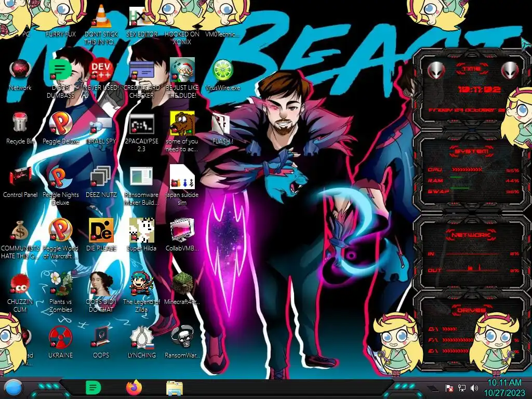Image resolution: width=532 pixels, height=399 pixels.
Task: Open the ISRAEL SPY shortcut
Action: tap(101, 130)
